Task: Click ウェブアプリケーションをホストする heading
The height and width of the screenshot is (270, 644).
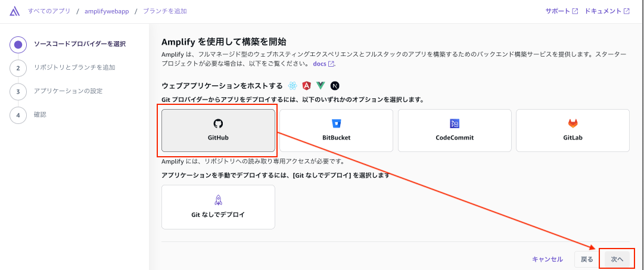Action: click(222, 86)
